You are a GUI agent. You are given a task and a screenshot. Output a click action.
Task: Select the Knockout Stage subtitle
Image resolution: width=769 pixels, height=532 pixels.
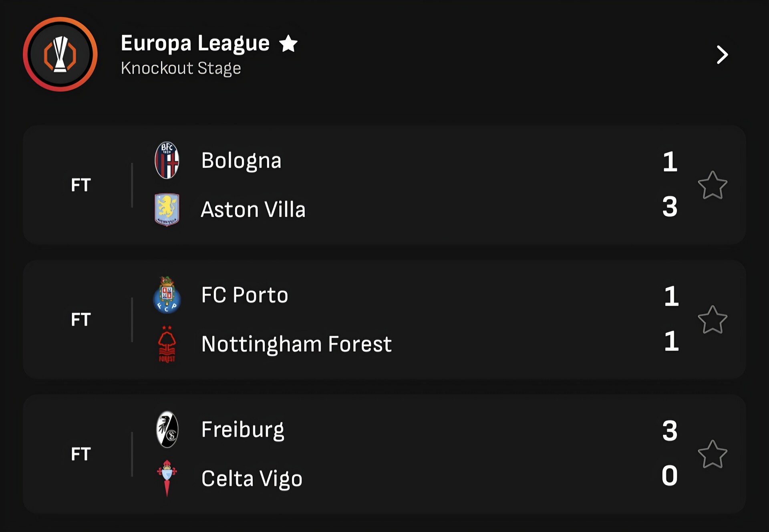tap(181, 68)
